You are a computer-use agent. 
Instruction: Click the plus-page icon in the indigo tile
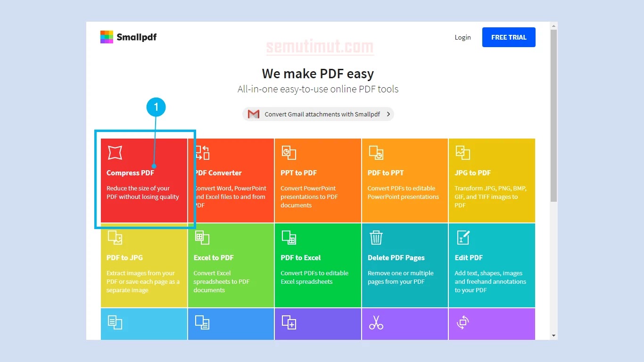pyautogui.click(x=289, y=322)
